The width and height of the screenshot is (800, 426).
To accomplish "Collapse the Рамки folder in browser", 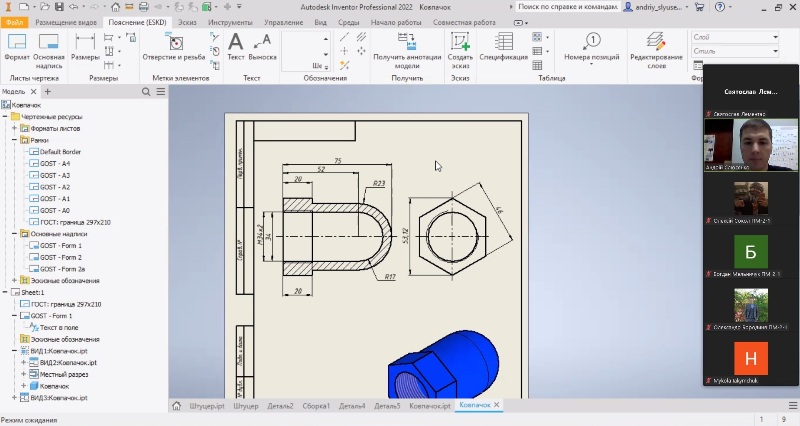I will tap(14, 141).
